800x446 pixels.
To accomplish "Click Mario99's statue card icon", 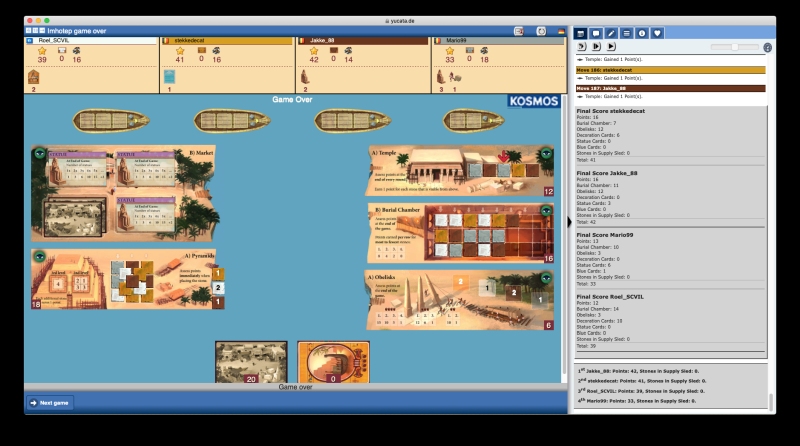I will click(x=441, y=77).
